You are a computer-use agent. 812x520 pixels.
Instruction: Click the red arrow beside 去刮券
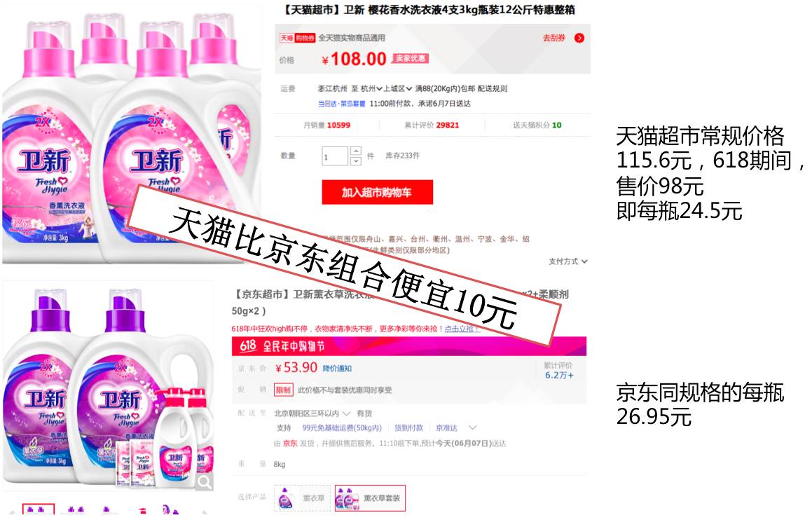click(x=579, y=38)
